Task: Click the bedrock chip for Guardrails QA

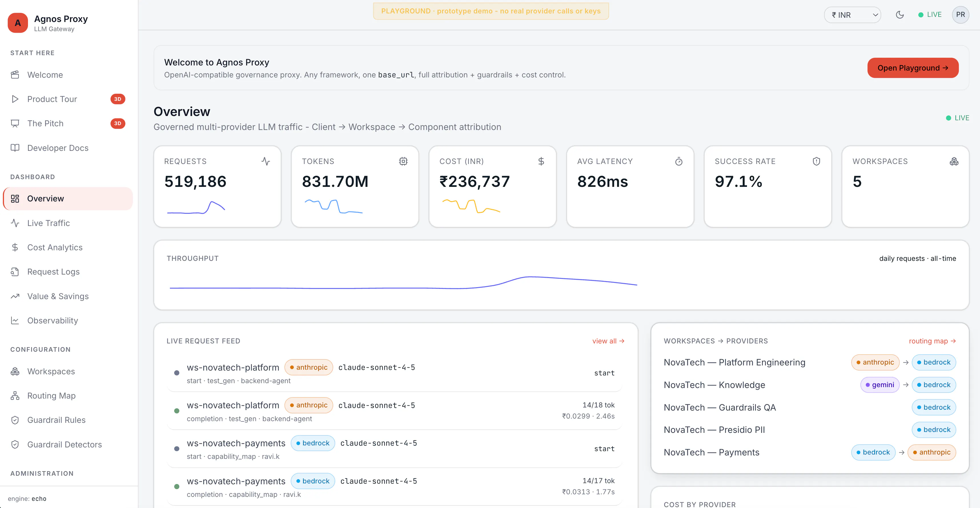Action: pyautogui.click(x=933, y=407)
